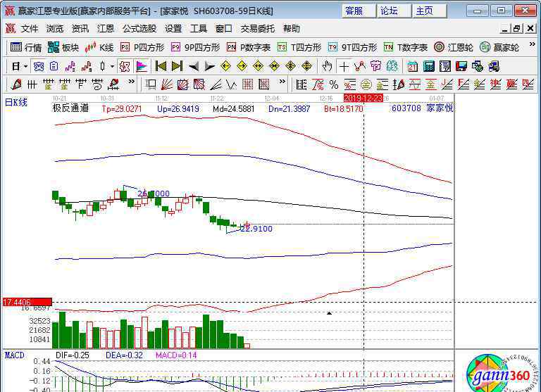Click the candlestick chart type icon
541x392 pixels.
click(x=102, y=66)
